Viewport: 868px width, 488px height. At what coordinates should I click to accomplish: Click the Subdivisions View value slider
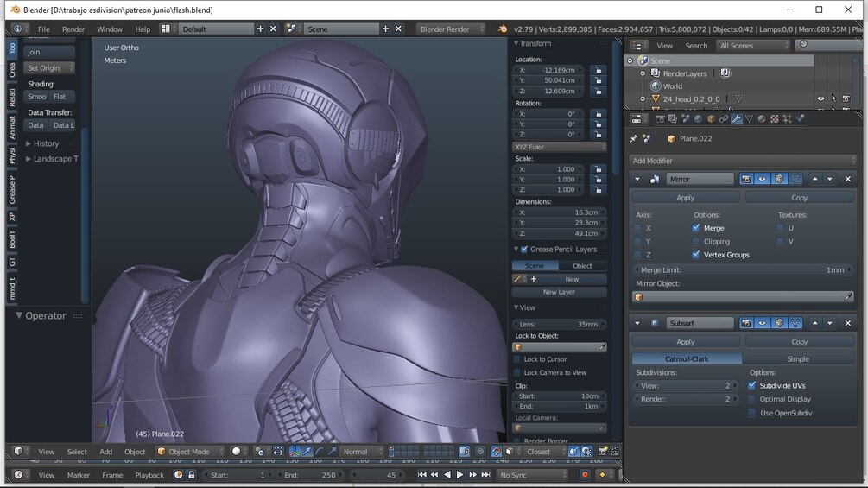[685, 385]
